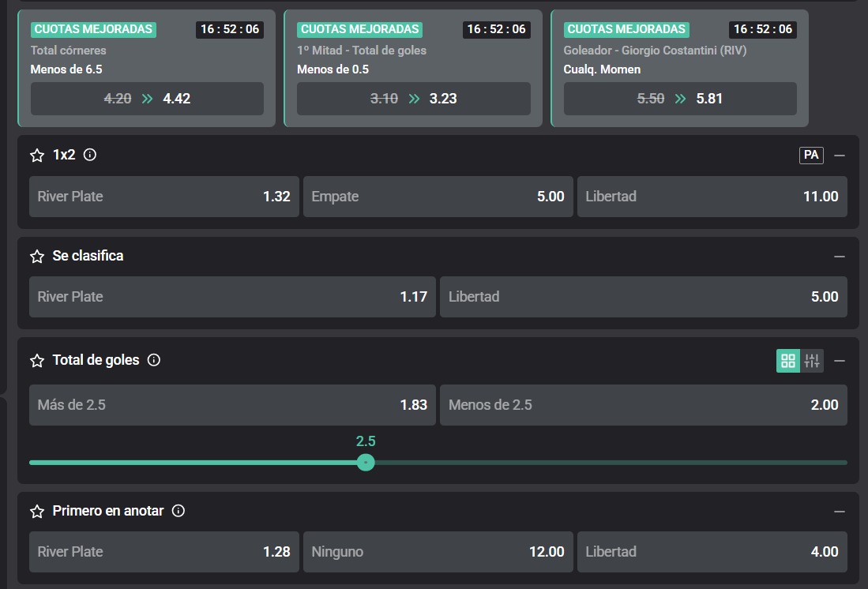
Task: Select boosted Costantini goalscorer odds 5.81
Action: click(680, 99)
